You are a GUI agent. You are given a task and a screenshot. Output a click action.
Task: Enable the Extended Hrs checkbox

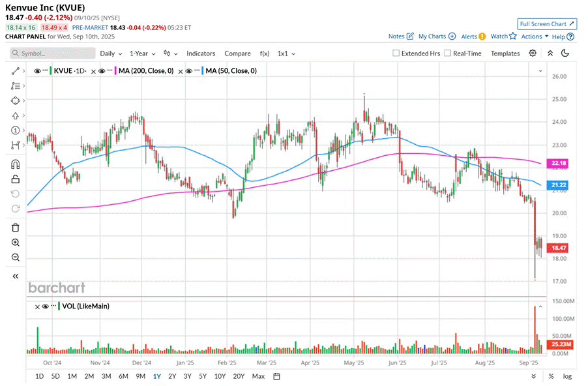(396, 53)
